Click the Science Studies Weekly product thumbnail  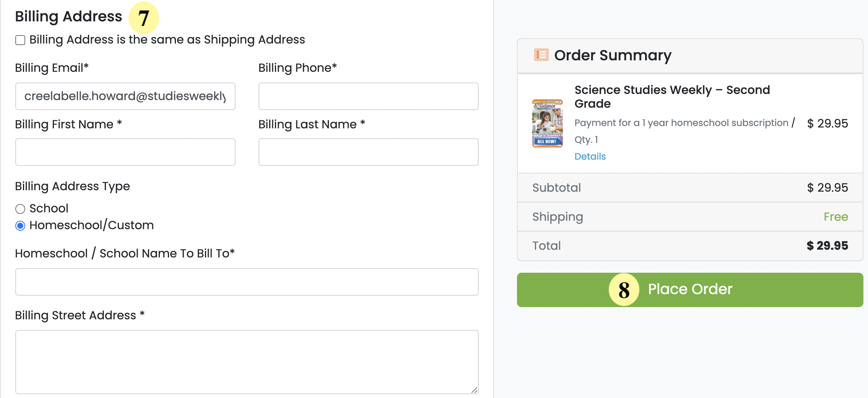(547, 123)
